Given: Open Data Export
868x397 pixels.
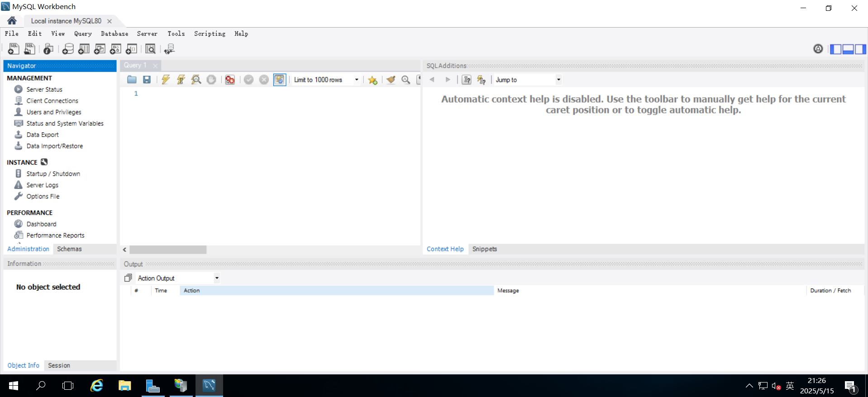Looking at the screenshot, I should pos(43,135).
